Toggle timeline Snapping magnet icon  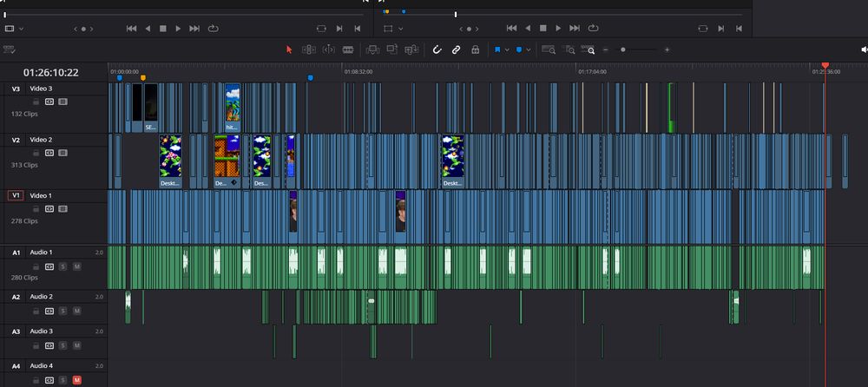(x=437, y=49)
